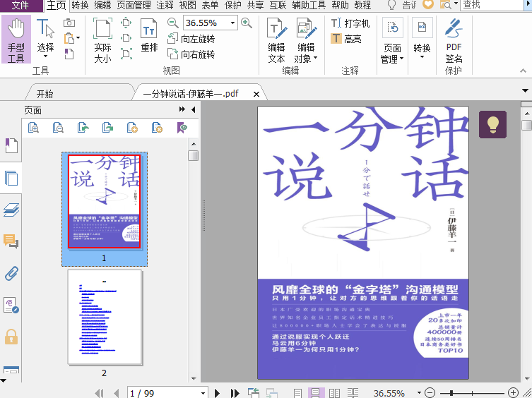Click the Reflow (重排) button
Image resolution: width=532 pixels, height=398 pixels.
pos(149,36)
